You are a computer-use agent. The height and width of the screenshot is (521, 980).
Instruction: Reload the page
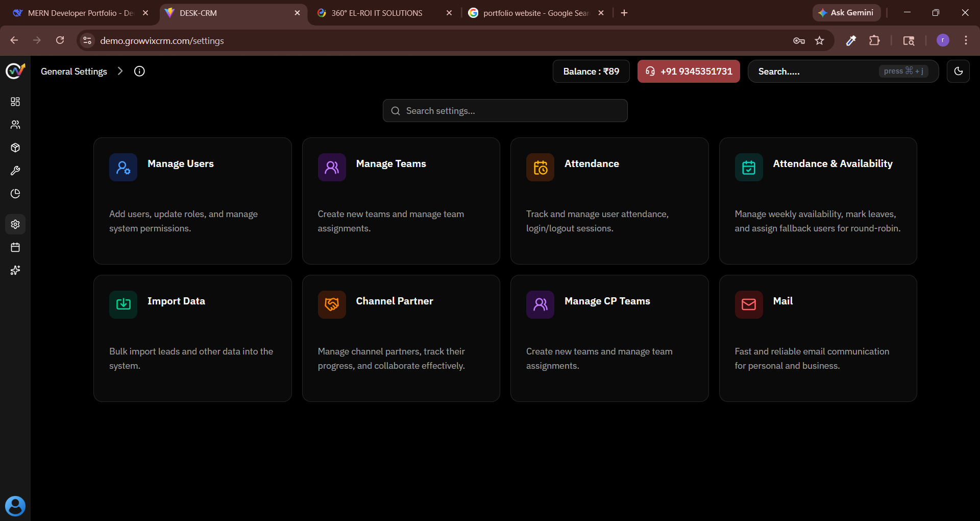click(60, 40)
